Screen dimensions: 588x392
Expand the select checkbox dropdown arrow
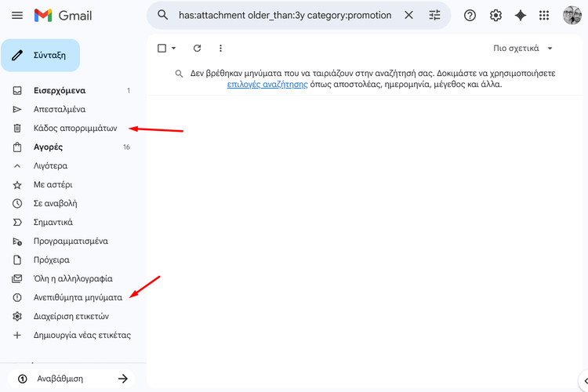[174, 49]
